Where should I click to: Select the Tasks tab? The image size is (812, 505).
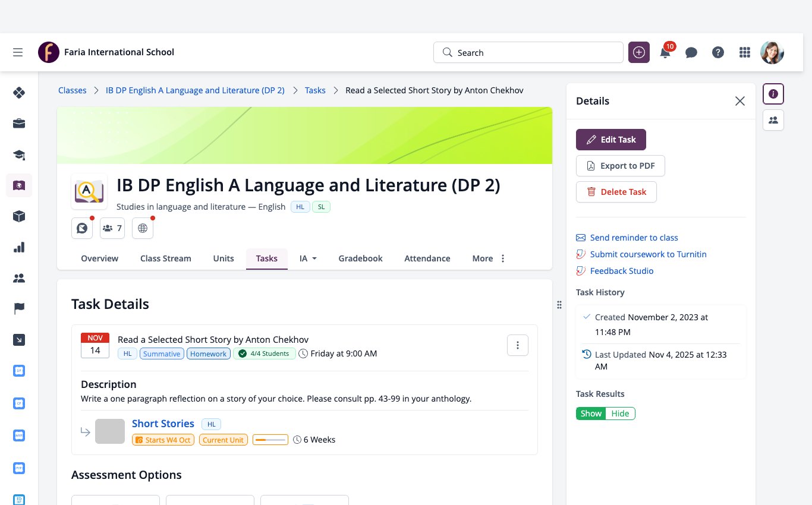click(267, 258)
